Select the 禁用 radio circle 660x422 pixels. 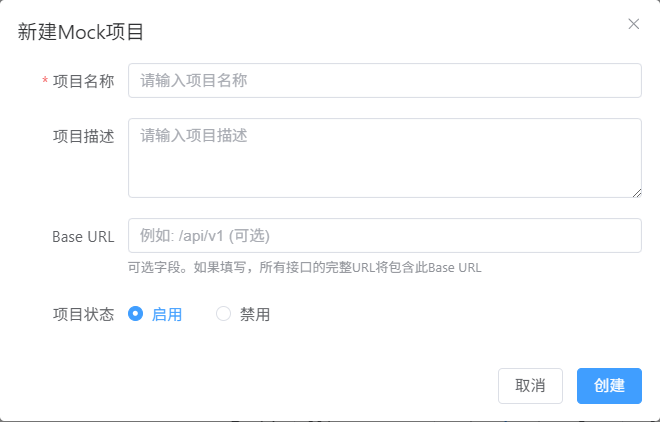click(x=223, y=313)
